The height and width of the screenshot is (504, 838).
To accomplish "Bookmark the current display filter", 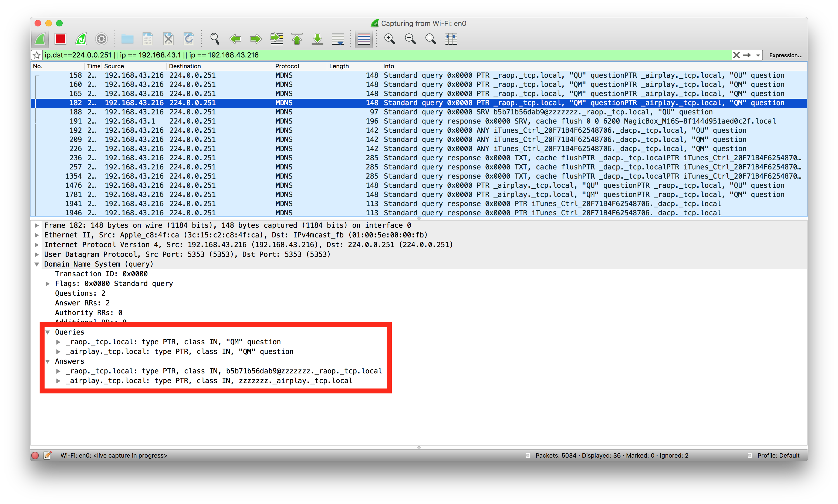I will click(37, 55).
